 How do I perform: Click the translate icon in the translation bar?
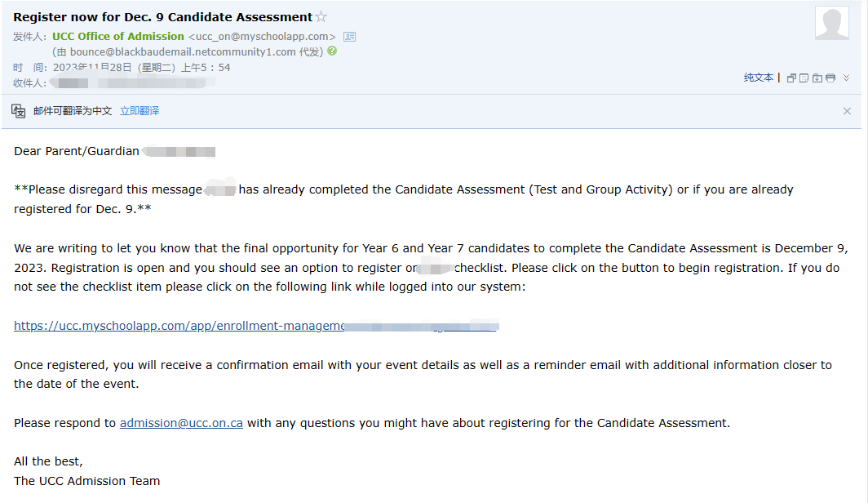[x=18, y=111]
